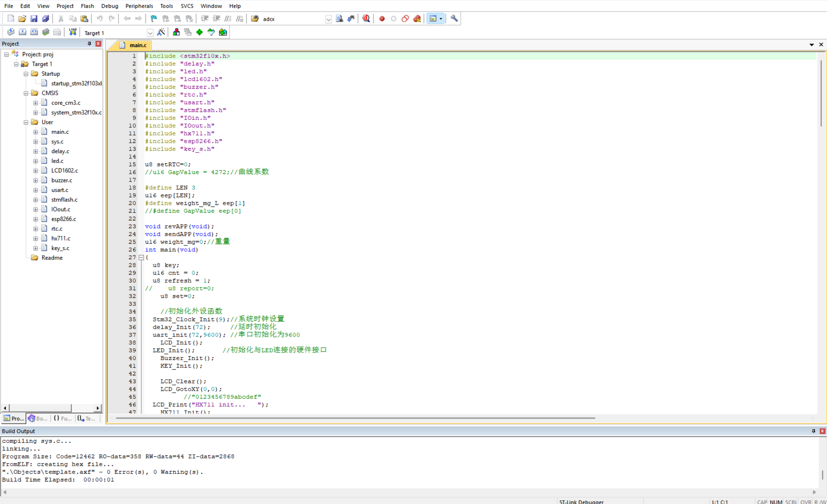Open Configuration wrench icon
Screen dimensions: 827x504
tap(454, 19)
